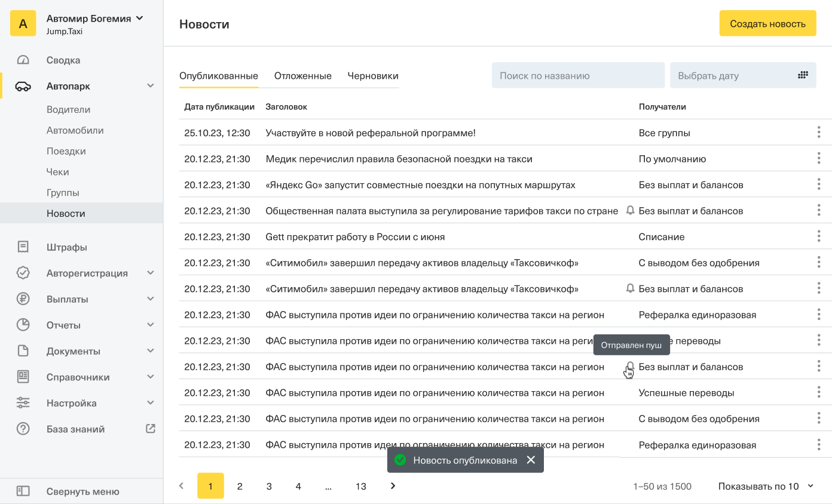
Task: Switch to the Отложенные tab
Action: (x=302, y=76)
